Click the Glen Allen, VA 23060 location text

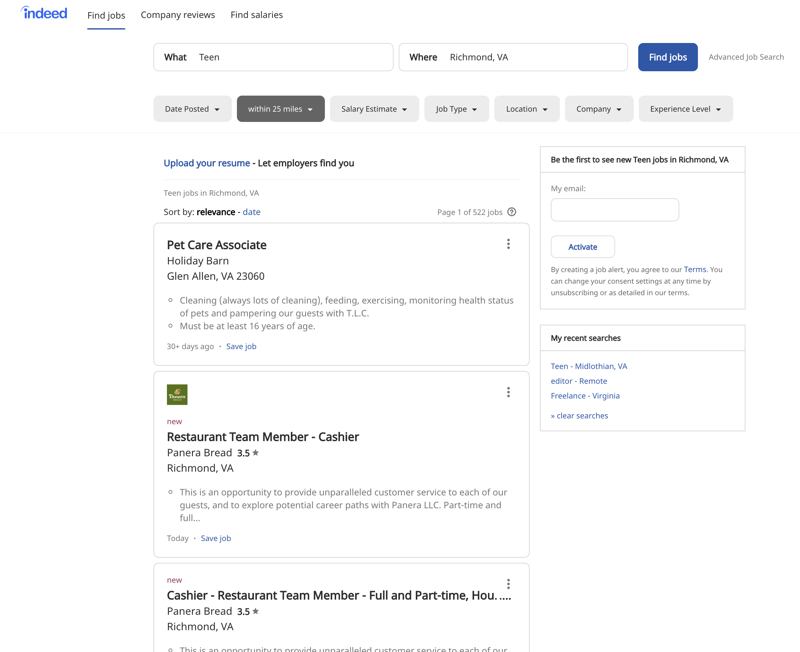tap(216, 276)
